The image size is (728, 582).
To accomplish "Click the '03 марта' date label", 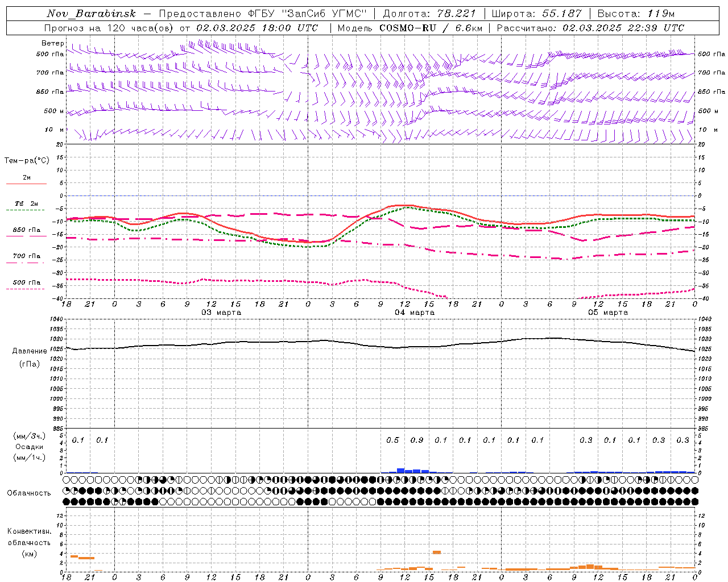I will coord(221,313).
